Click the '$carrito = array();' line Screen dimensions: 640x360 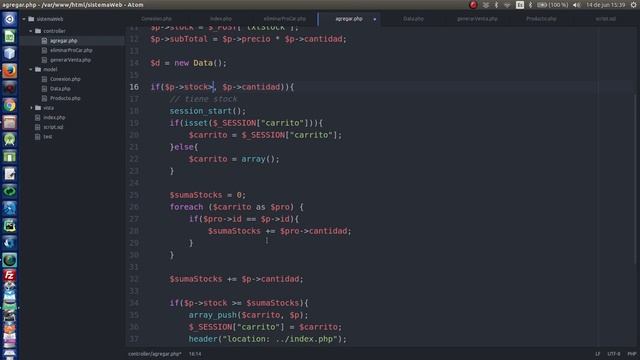click(234, 159)
